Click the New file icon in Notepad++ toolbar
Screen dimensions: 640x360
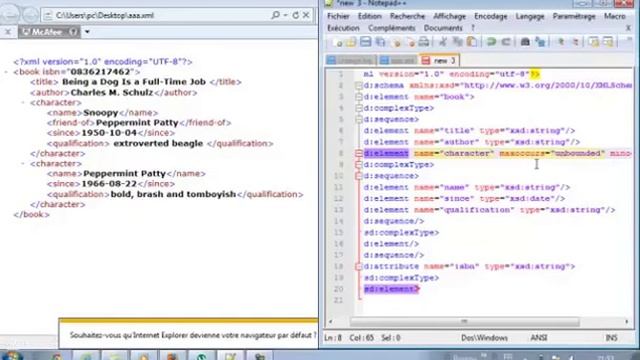pos(338,42)
